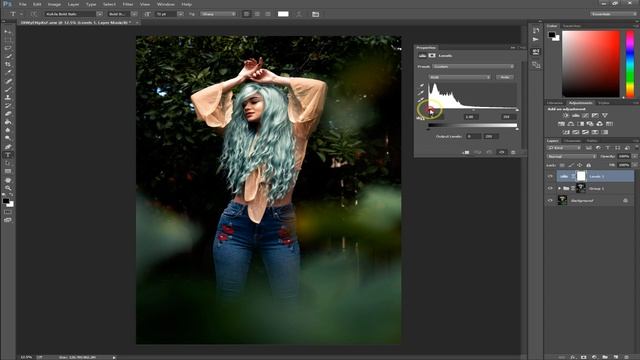Image resolution: width=640 pixels, height=360 pixels.
Task: Open the Preset dropdown in Levels
Action: tap(473, 67)
